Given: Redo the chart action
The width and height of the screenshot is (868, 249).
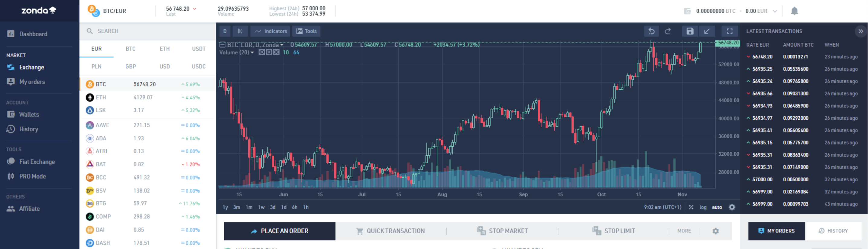Looking at the screenshot, I should (x=668, y=31).
